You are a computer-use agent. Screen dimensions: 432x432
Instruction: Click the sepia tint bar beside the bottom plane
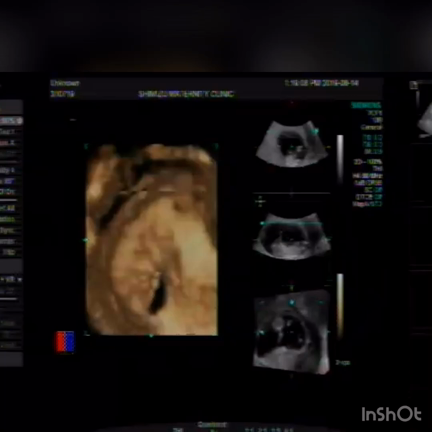pyautogui.click(x=340, y=306)
